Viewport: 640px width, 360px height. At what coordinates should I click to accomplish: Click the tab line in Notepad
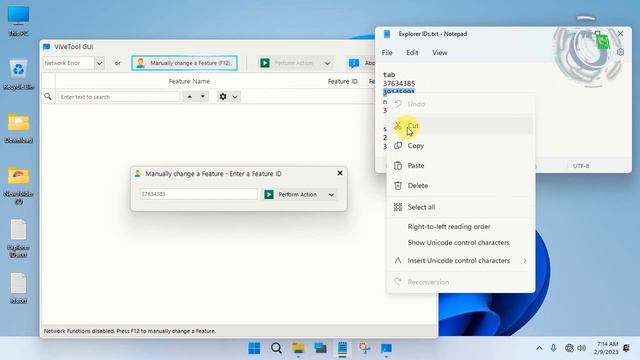[x=389, y=74]
